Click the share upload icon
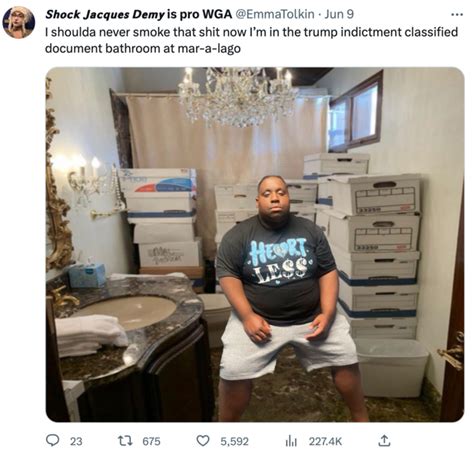The width and height of the screenshot is (474, 457). click(384, 441)
